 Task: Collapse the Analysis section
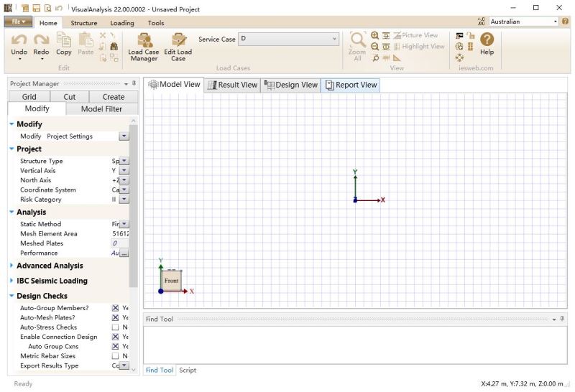pyautogui.click(x=11, y=212)
